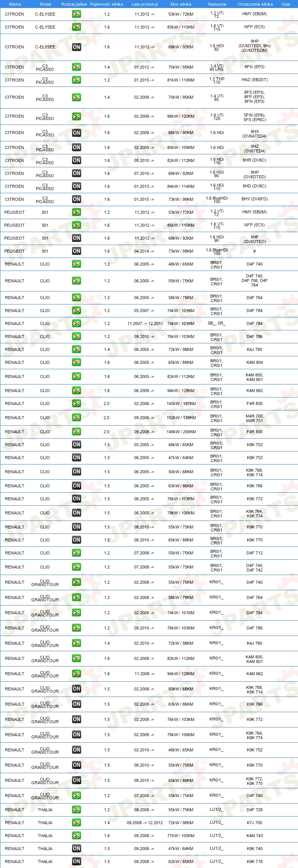Click engine code D4F 712
298x868 pixels.
(255, 553)
